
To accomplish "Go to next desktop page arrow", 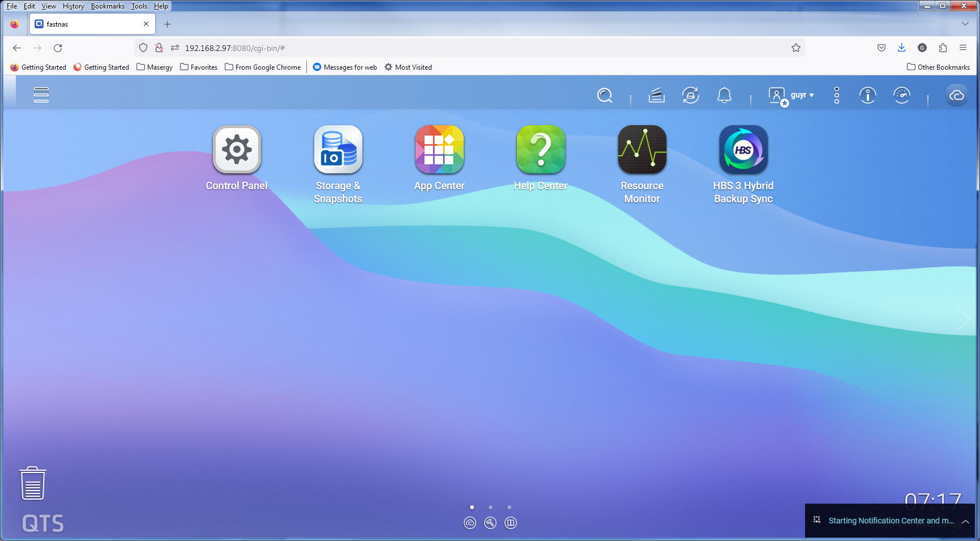I will pos(964,320).
